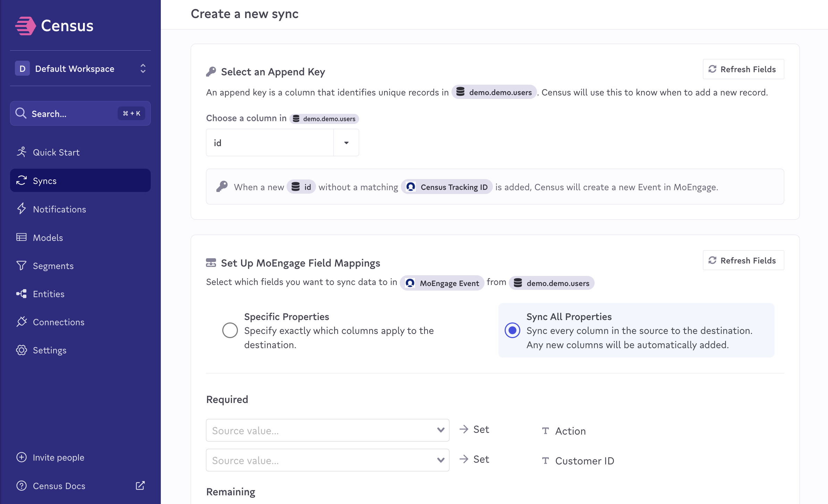Select the Models icon

[x=22, y=237]
